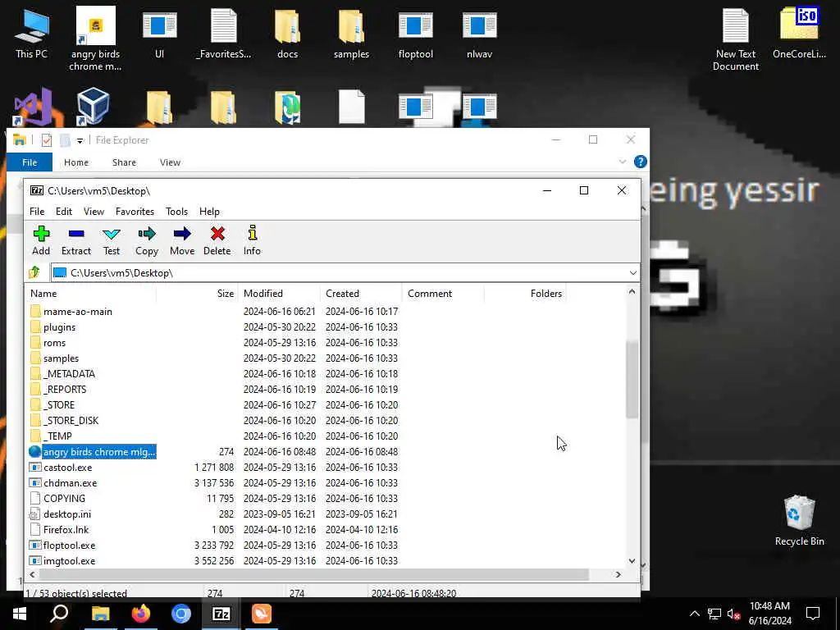Click the Properties quick access checkmark icon
The height and width of the screenshot is (630, 840).
47,140
